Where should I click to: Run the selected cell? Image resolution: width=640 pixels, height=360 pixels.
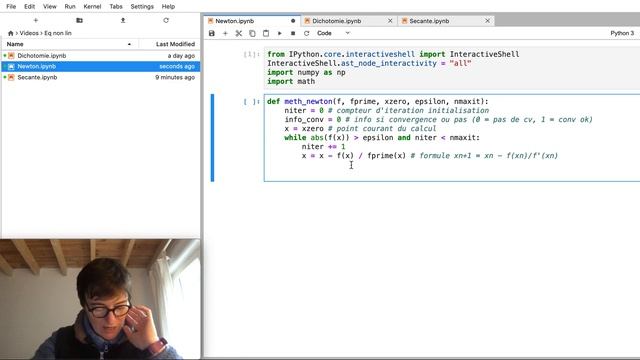point(280,33)
